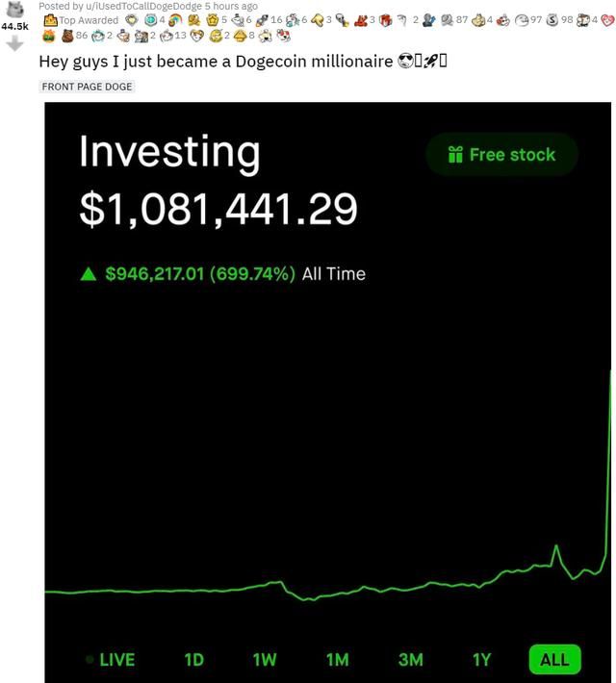Select the 1D chart range
This screenshot has height=683, width=616.
coord(194,660)
